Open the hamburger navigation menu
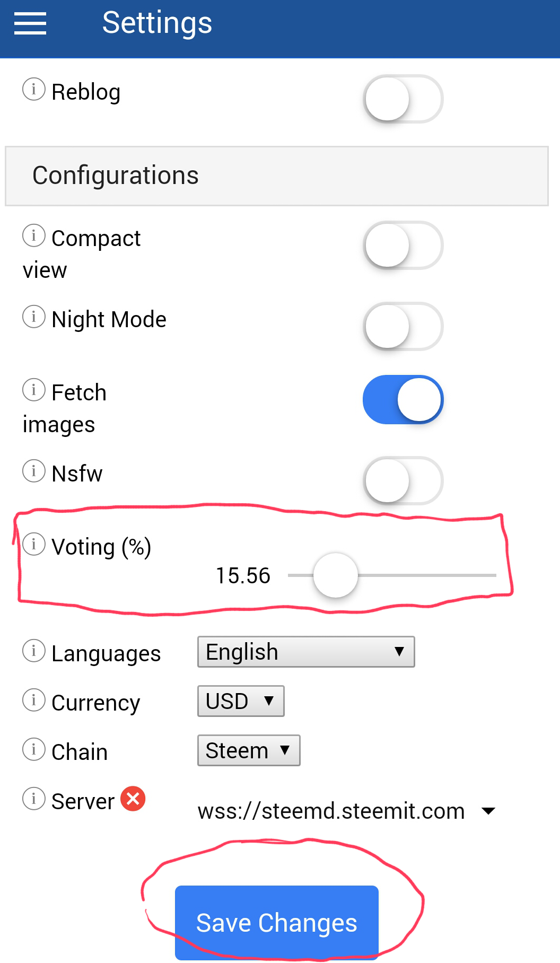The height and width of the screenshot is (963, 560). [x=30, y=23]
